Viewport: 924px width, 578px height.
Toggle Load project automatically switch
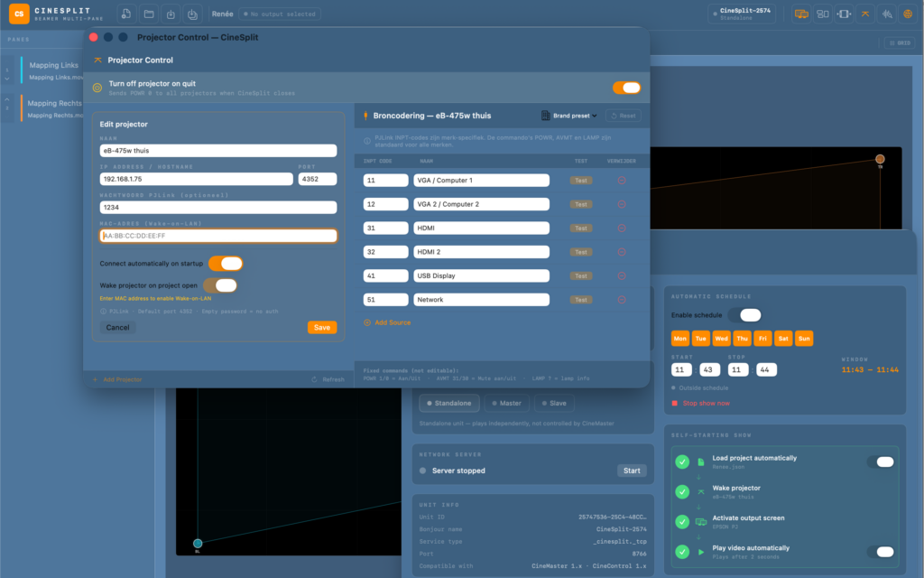[x=881, y=461]
